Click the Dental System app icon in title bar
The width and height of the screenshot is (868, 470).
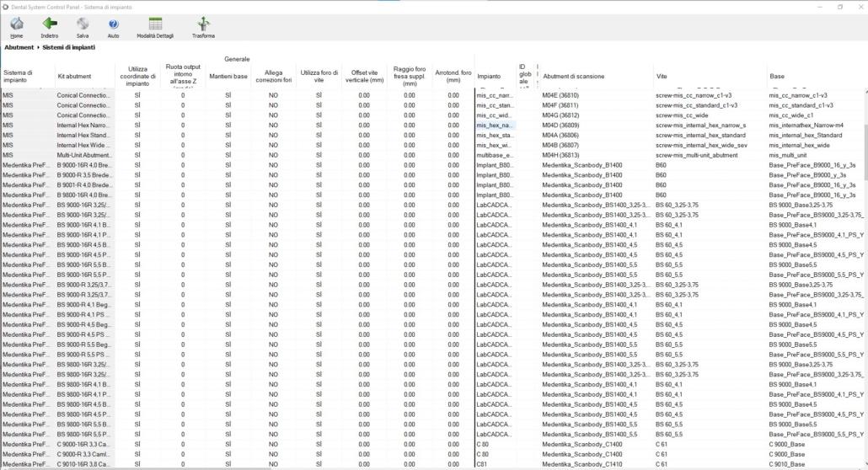coord(6,6)
